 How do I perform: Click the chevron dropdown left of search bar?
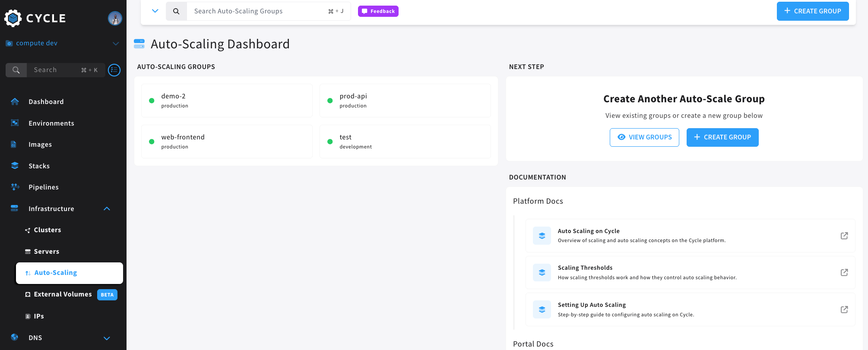[x=155, y=11]
